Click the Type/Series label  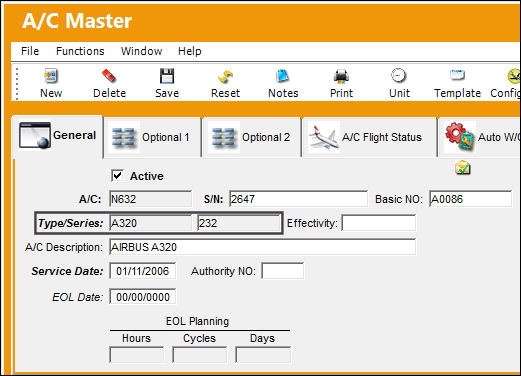coord(70,223)
